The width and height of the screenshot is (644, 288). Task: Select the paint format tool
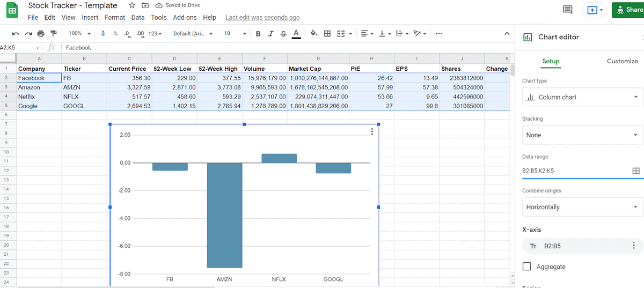(54, 33)
